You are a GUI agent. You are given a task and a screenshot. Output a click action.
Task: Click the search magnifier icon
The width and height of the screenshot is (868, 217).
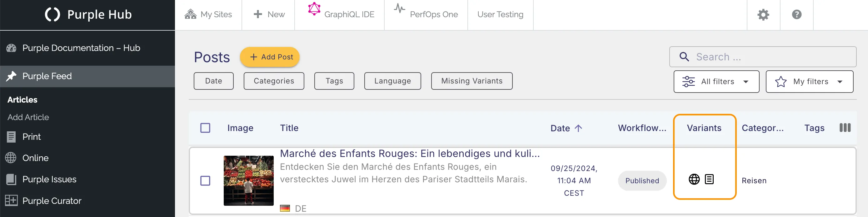684,57
